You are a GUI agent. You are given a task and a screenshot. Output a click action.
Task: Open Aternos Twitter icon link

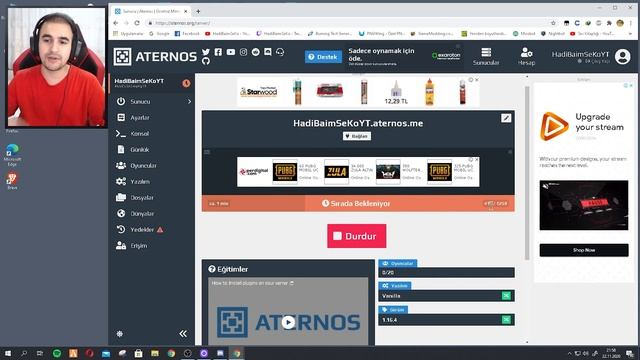click(x=206, y=52)
